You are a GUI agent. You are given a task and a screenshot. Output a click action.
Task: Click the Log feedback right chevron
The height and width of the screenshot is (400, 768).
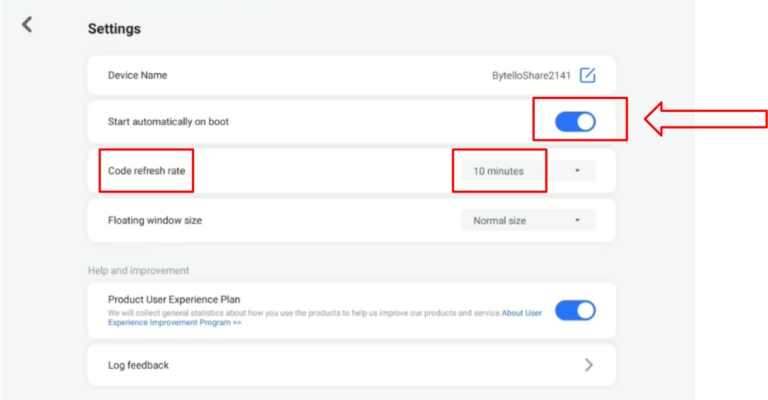[588, 365]
